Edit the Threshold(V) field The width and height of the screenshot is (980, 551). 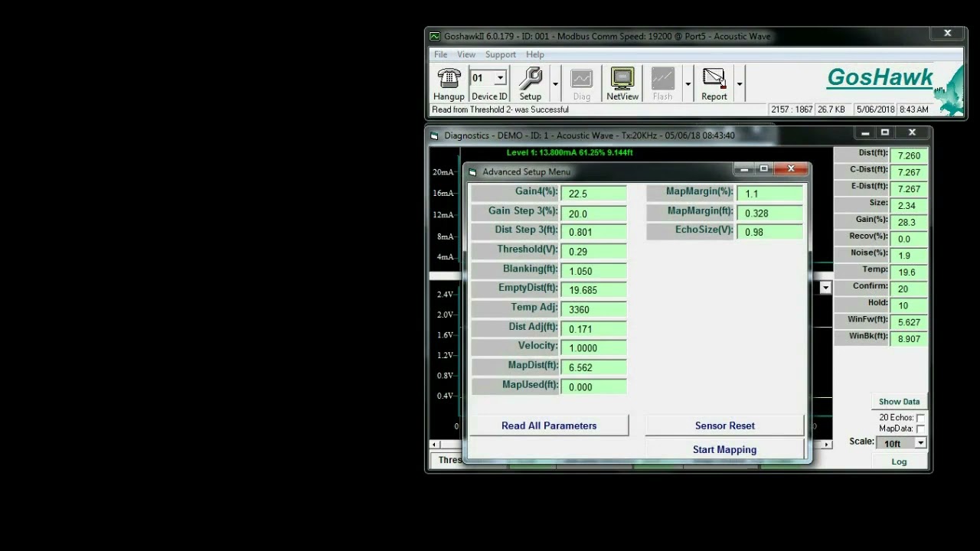pyautogui.click(x=594, y=251)
